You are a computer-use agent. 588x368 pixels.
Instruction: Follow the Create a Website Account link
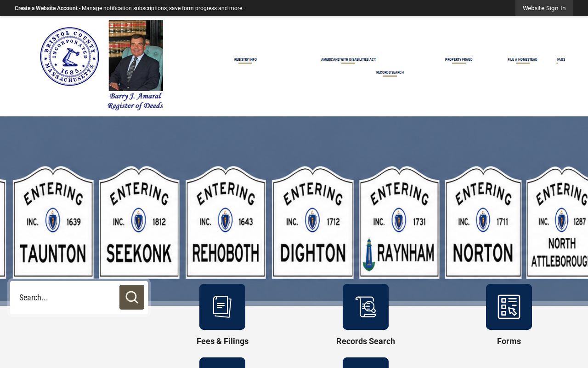(46, 8)
